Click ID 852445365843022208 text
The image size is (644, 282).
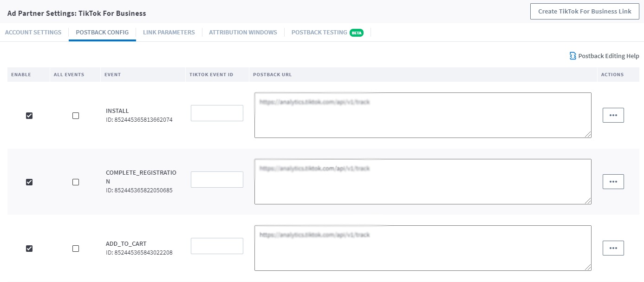coord(139,253)
